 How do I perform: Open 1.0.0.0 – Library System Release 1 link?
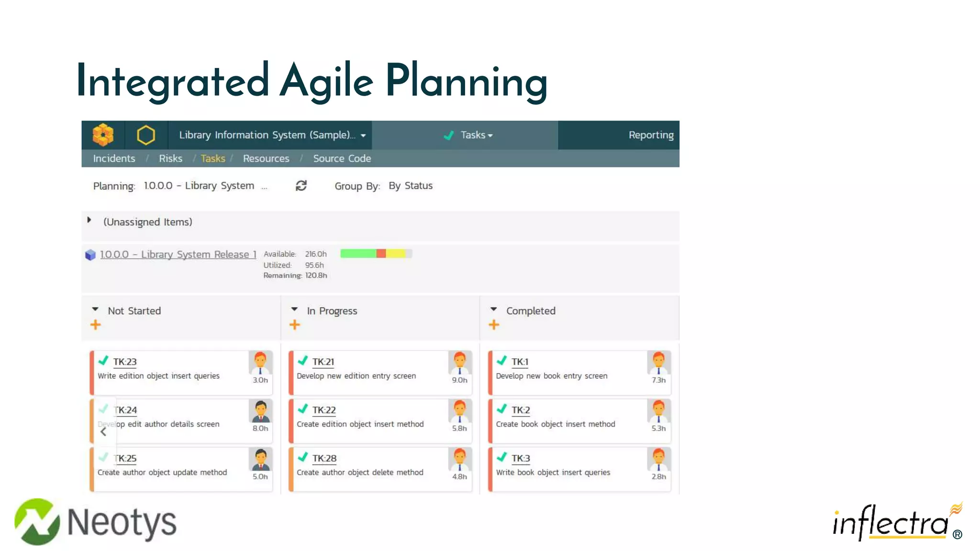(178, 254)
